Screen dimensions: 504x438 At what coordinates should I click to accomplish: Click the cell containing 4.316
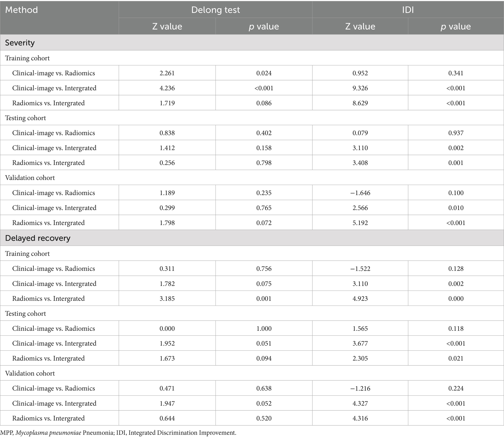360,418
